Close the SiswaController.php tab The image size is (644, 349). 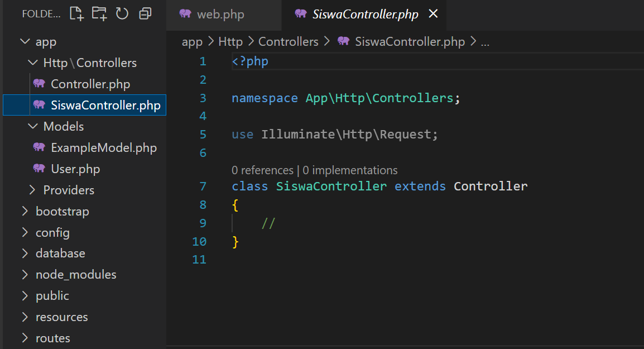coord(433,14)
